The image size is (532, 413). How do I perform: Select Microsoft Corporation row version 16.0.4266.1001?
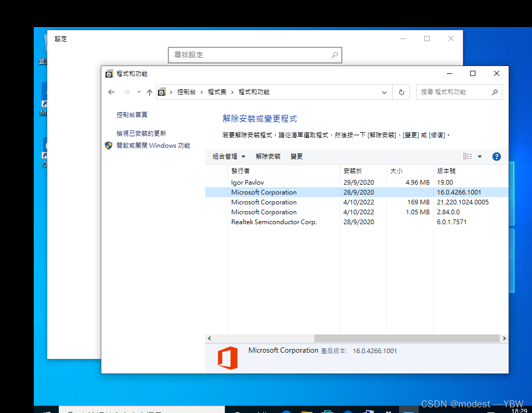pyautogui.click(x=356, y=192)
